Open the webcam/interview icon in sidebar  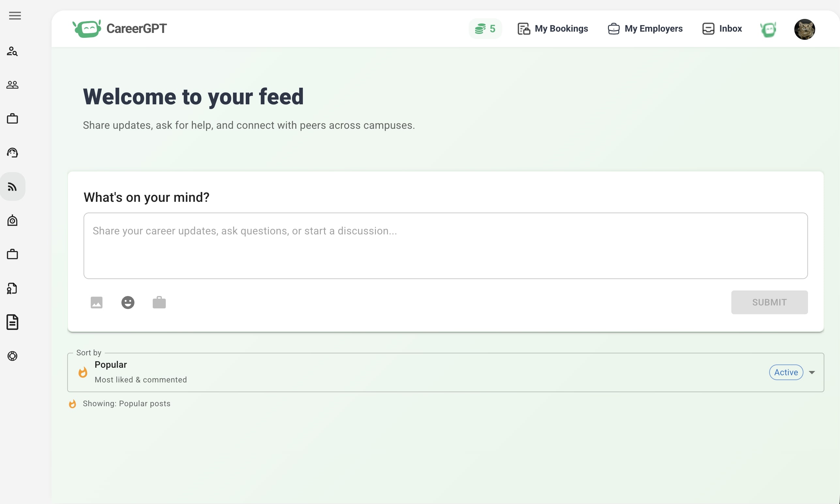[x=13, y=220]
